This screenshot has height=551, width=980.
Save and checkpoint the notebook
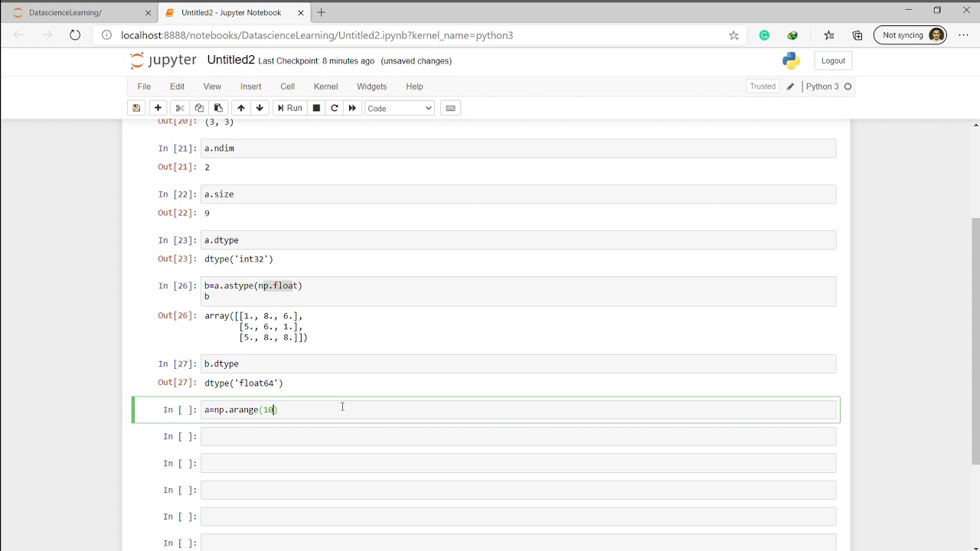click(x=136, y=108)
